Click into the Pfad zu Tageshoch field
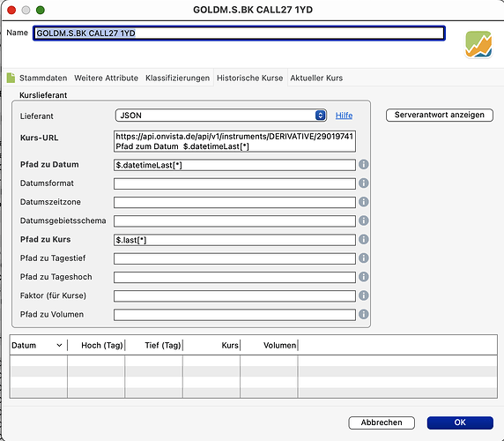 pyautogui.click(x=234, y=277)
